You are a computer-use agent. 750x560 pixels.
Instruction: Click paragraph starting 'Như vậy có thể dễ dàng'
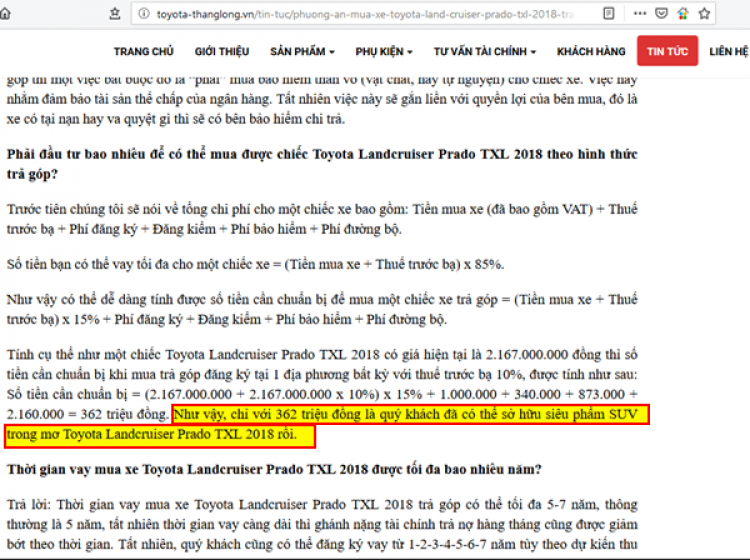coord(322,309)
